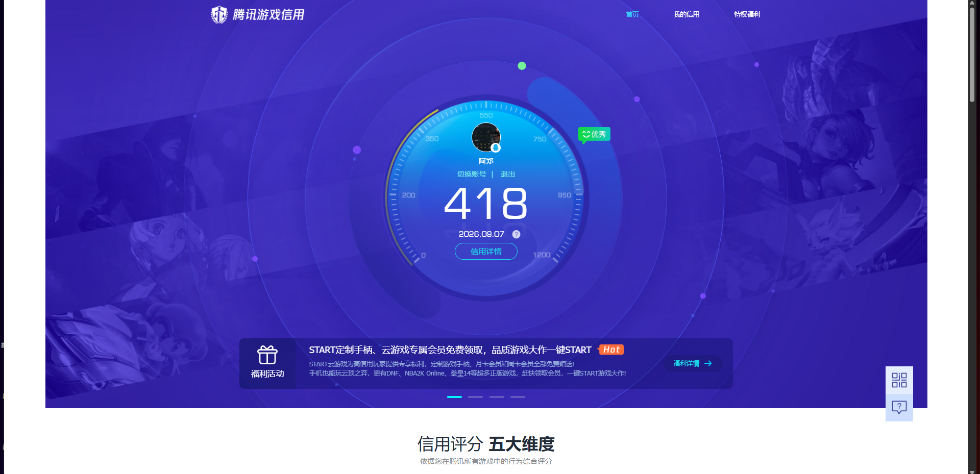Viewport: 980px width, 474px height.
Task: Click the date 2026.09.07
Action: click(x=481, y=234)
